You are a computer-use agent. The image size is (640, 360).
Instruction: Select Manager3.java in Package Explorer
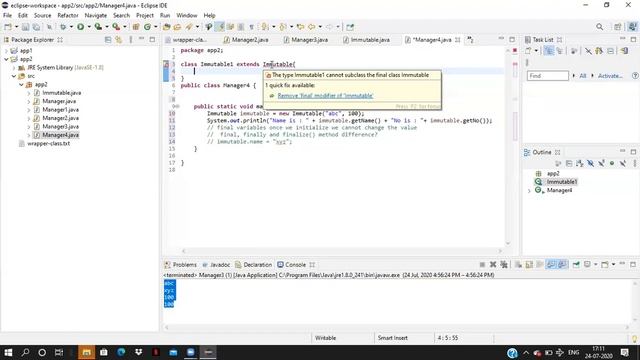[60, 127]
